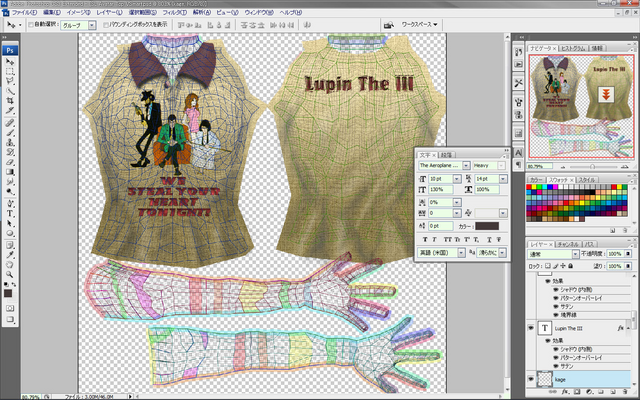Select the Horizontal Type tool
The image size is (640, 400).
(10, 213)
